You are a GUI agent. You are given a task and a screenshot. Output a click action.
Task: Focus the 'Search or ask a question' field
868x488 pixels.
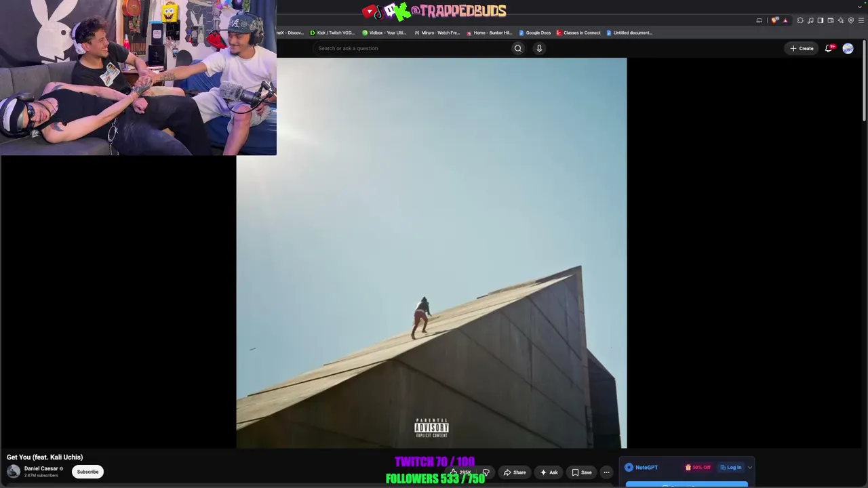pos(412,48)
